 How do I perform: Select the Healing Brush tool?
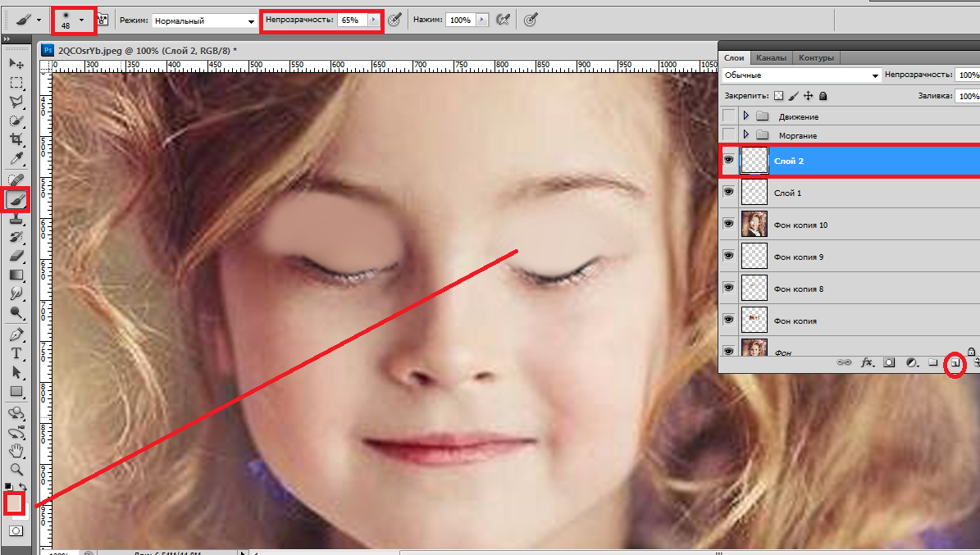(16, 180)
